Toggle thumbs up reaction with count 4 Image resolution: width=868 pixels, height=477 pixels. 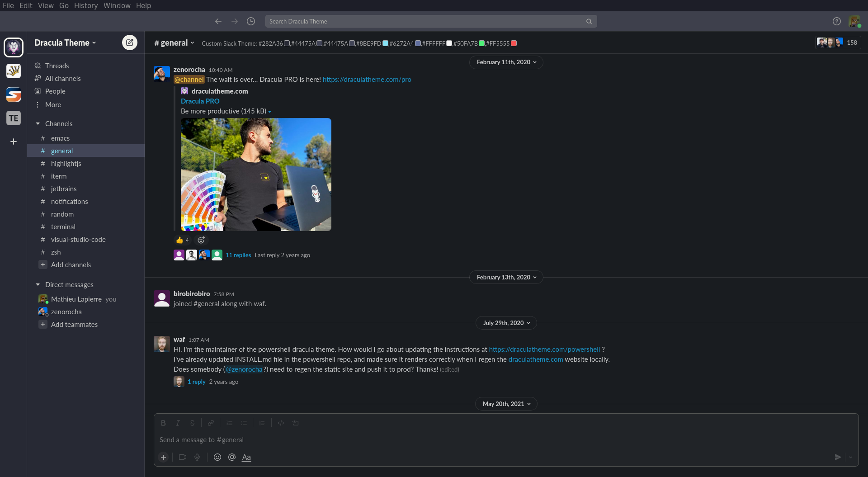(183, 240)
